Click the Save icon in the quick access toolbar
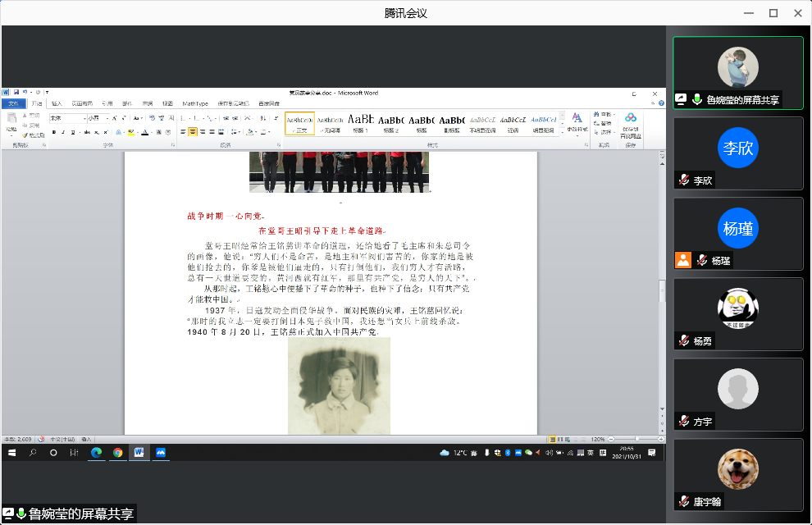The width and height of the screenshot is (812, 525). (15, 92)
